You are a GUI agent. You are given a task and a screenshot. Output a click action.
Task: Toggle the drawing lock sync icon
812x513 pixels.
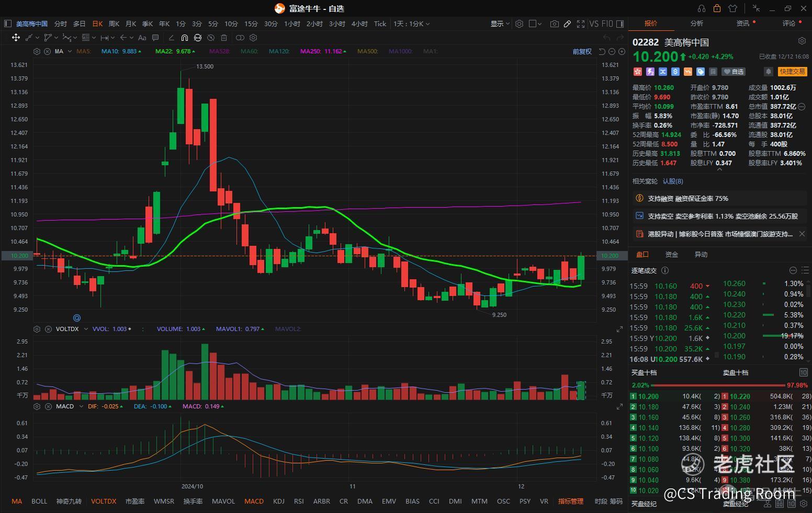click(x=197, y=38)
